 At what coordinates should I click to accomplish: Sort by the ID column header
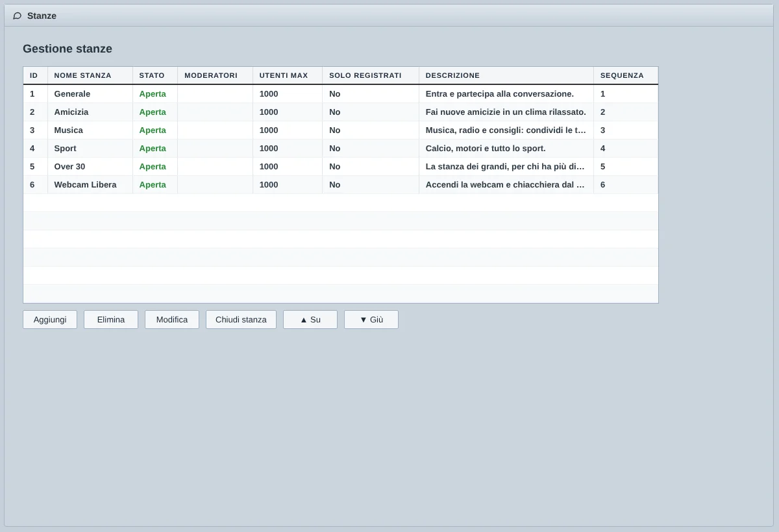pyautogui.click(x=35, y=75)
